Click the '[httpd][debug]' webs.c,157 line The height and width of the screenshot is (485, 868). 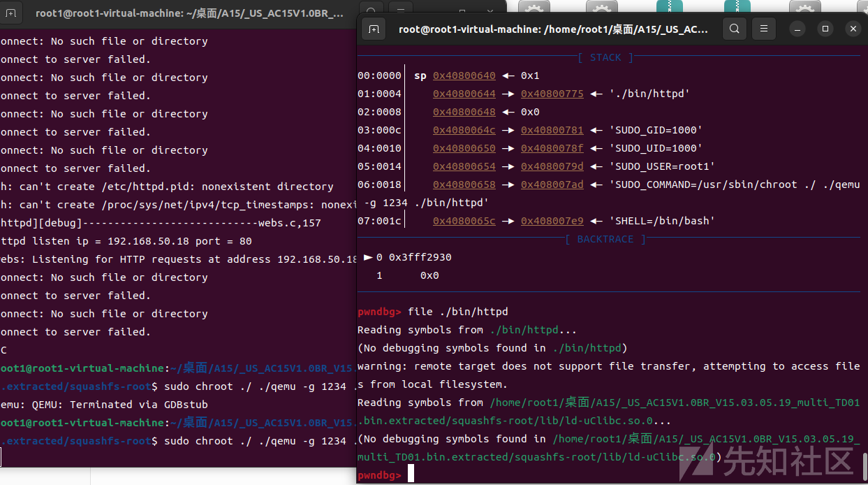pos(160,222)
